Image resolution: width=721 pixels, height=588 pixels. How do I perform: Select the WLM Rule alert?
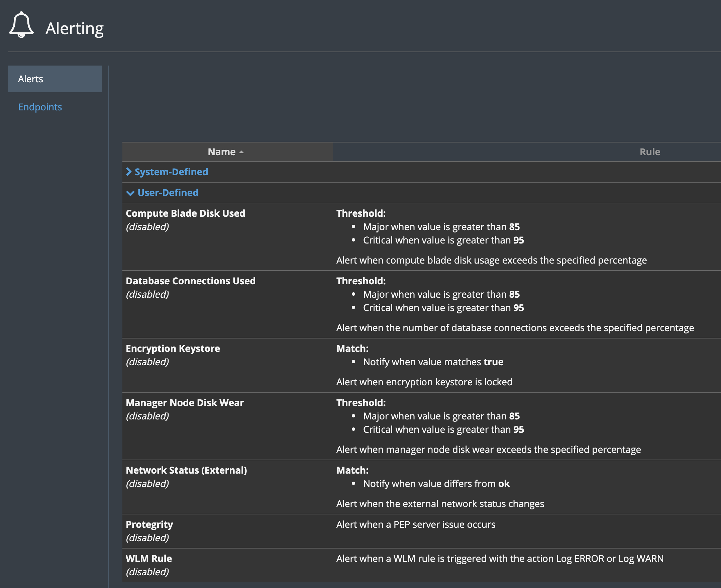[149, 559]
